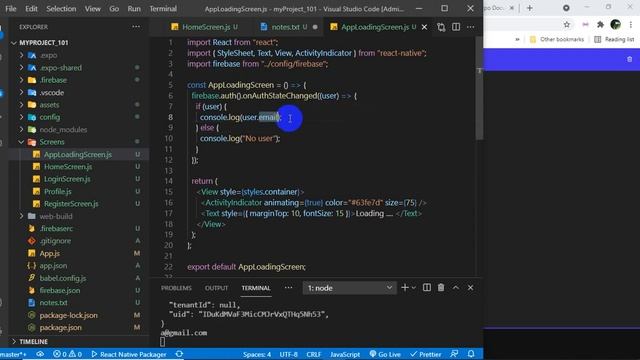Open firebase.json in the explorer tree

pos(60,290)
